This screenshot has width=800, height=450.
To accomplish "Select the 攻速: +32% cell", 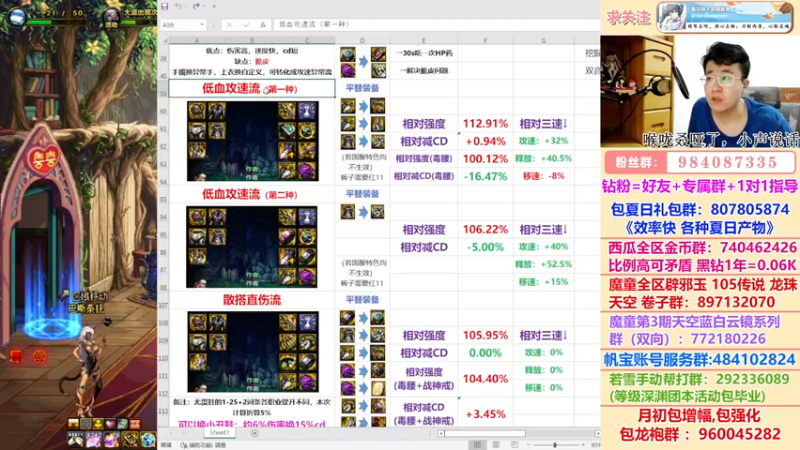I will (x=543, y=141).
